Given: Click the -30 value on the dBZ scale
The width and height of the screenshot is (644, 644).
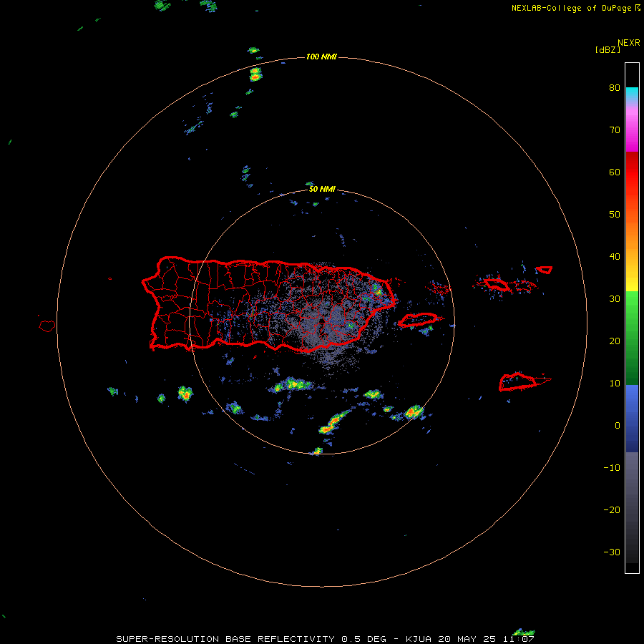Looking at the screenshot, I should click(x=612, y=552).
